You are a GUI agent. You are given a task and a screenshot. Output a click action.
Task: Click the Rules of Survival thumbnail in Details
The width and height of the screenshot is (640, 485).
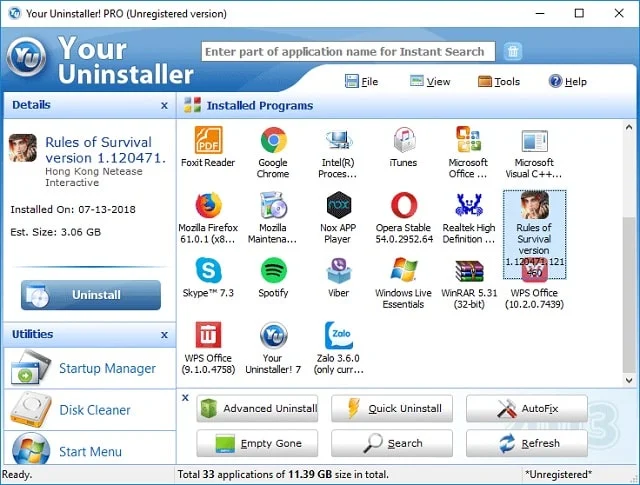tap(23, 148)
